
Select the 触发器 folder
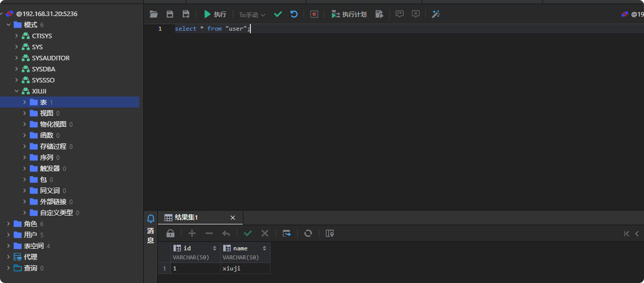tap(50, 168)
